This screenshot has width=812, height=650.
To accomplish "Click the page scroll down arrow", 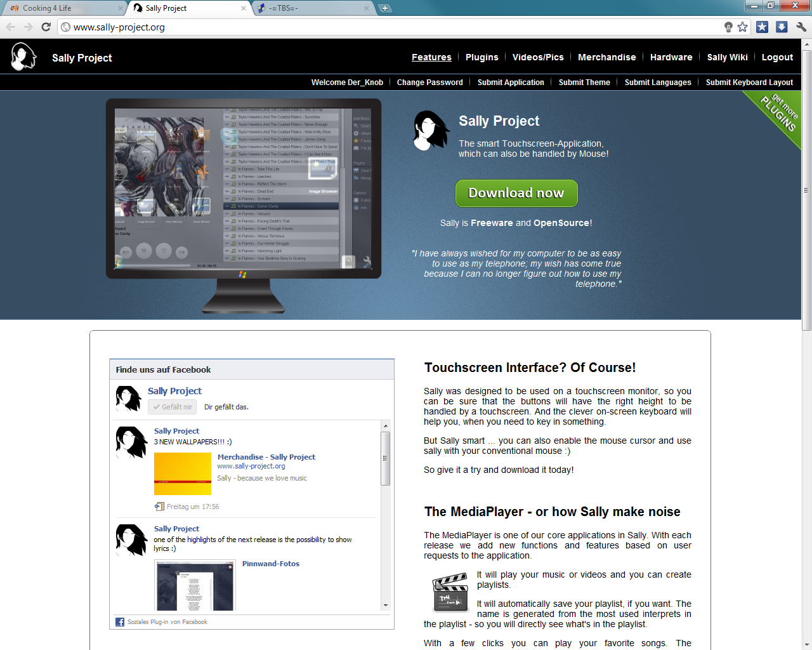I will click(x=806, y=645).
